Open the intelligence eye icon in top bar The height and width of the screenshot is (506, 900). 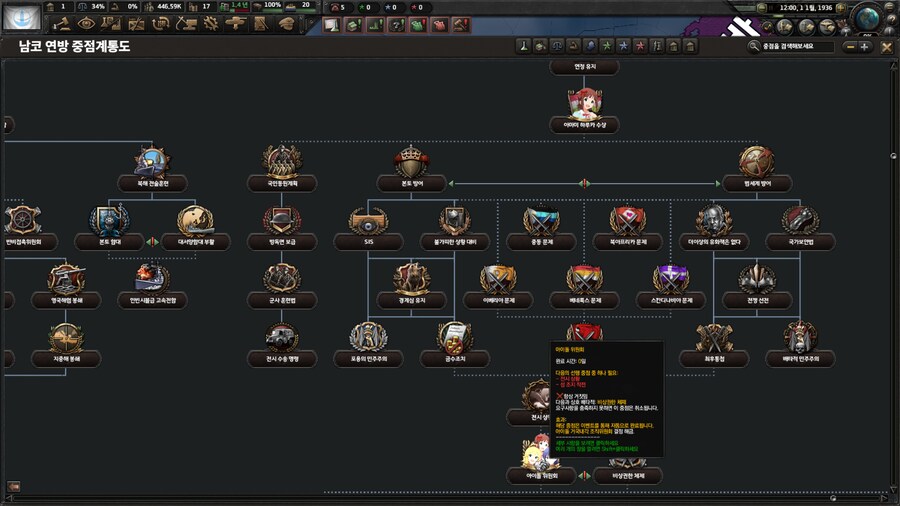[x=86, y=23]
